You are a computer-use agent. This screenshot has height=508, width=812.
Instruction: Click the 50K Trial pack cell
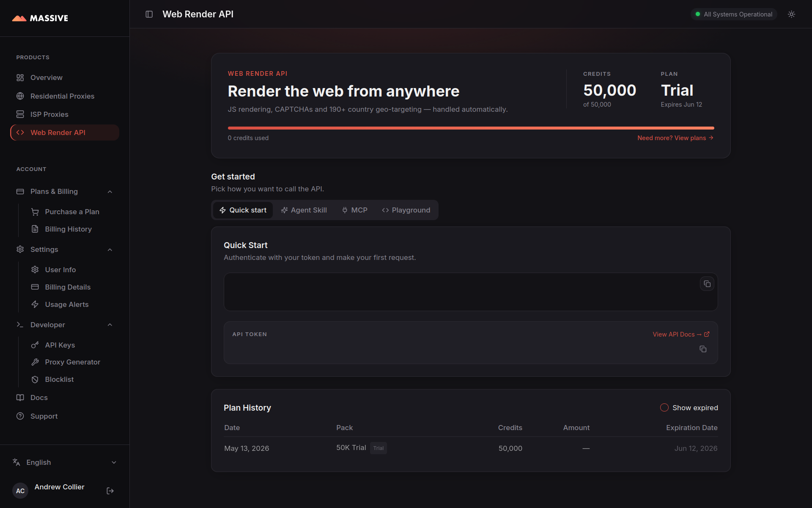pyautogui.click(x=351, y=448)
